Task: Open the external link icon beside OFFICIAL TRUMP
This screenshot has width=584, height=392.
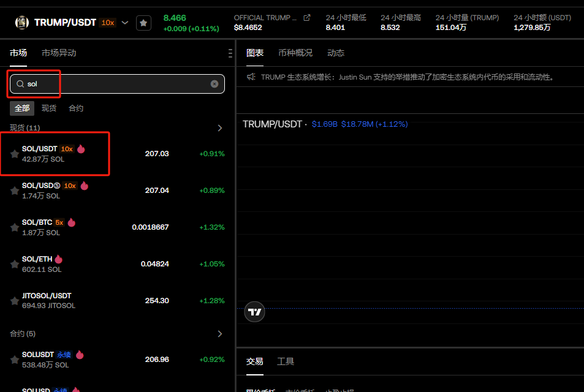Action: coord(307,18)
